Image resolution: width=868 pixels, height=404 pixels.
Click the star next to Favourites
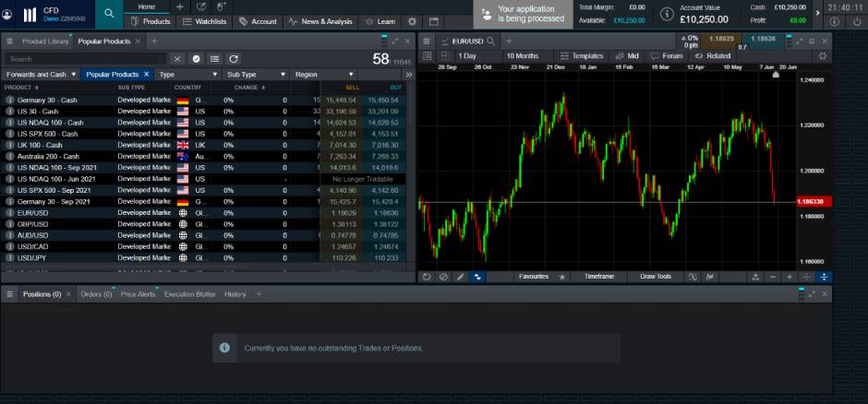coord(561,277)
